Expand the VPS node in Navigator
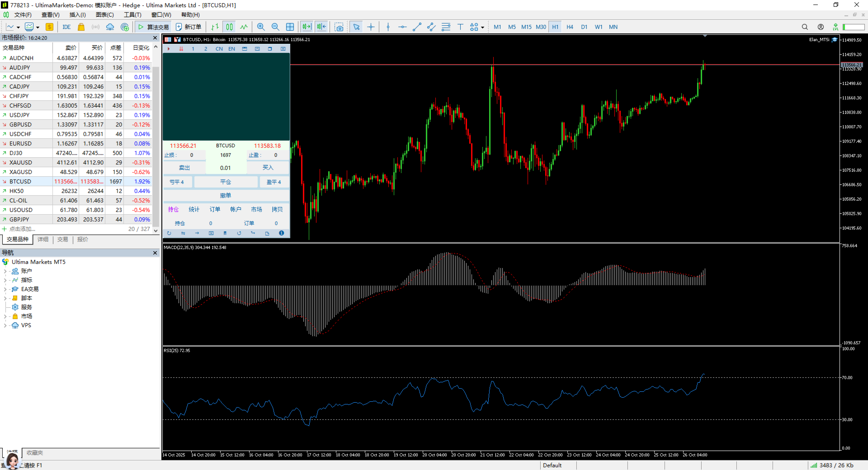 (x=5, y=325)
